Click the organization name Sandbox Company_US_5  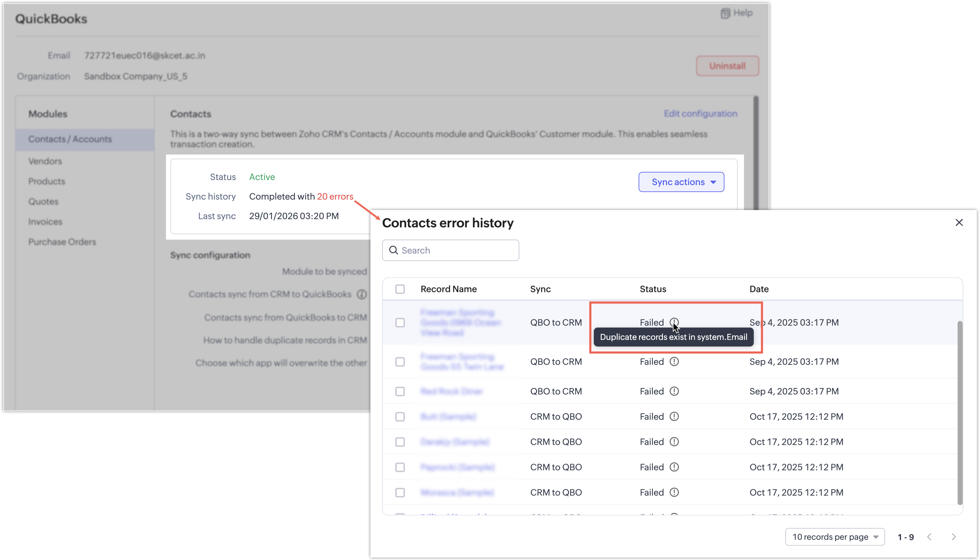click(136, 76)
